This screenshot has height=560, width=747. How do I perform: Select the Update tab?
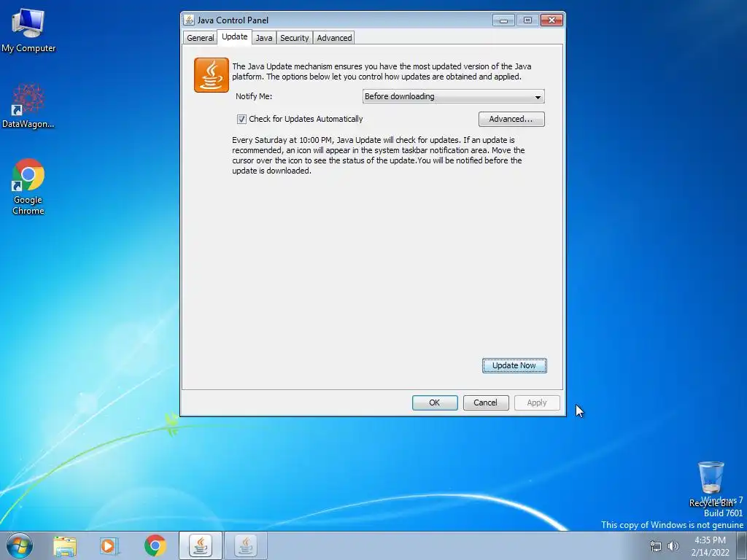234,36
